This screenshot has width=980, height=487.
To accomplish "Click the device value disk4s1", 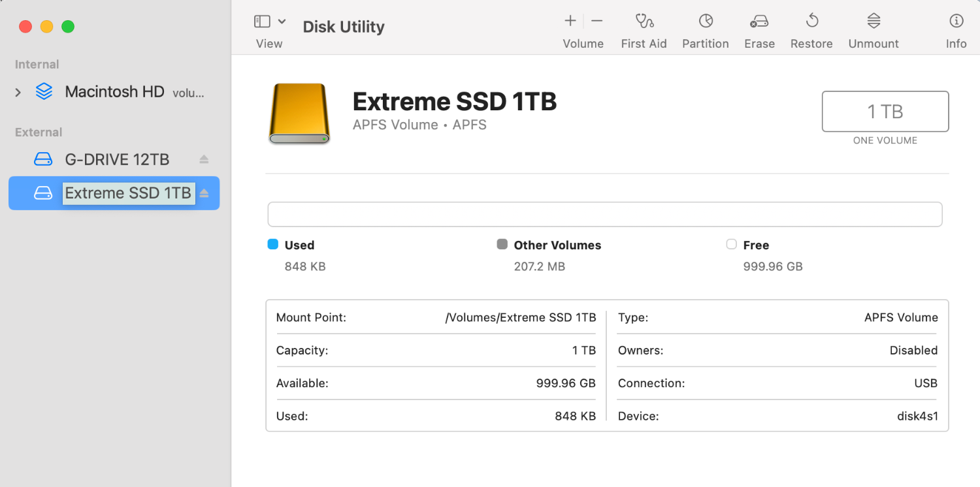I will click(x=917, y=416).
